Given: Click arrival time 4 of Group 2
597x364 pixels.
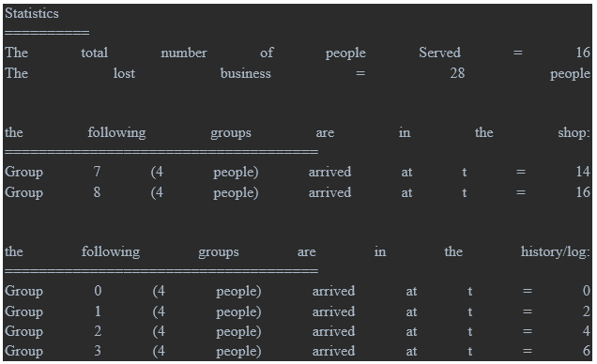Looking at the screenshot, I should (x=587, y=331).
